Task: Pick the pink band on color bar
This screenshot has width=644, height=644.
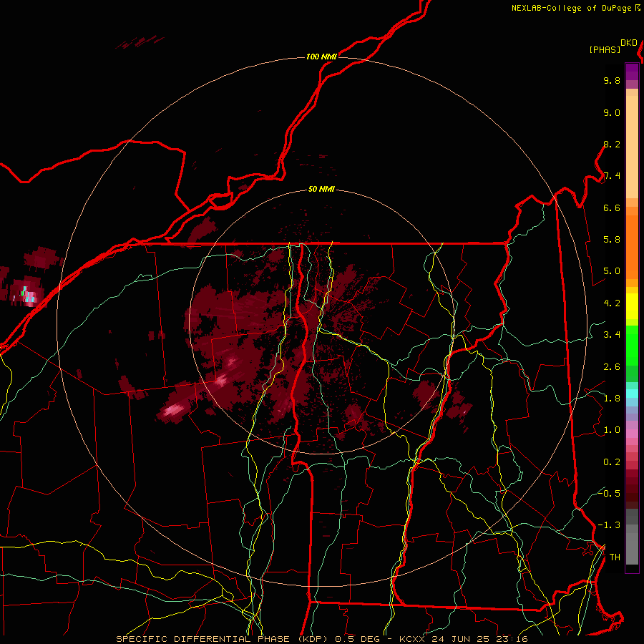Action: tap(632, 434)
